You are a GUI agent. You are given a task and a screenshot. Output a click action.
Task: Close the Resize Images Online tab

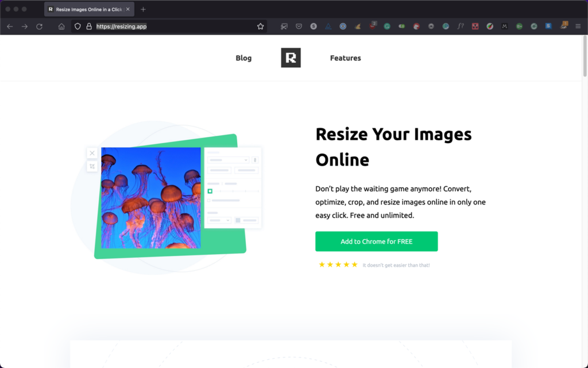pyautogui.click(x=127, y=9)
